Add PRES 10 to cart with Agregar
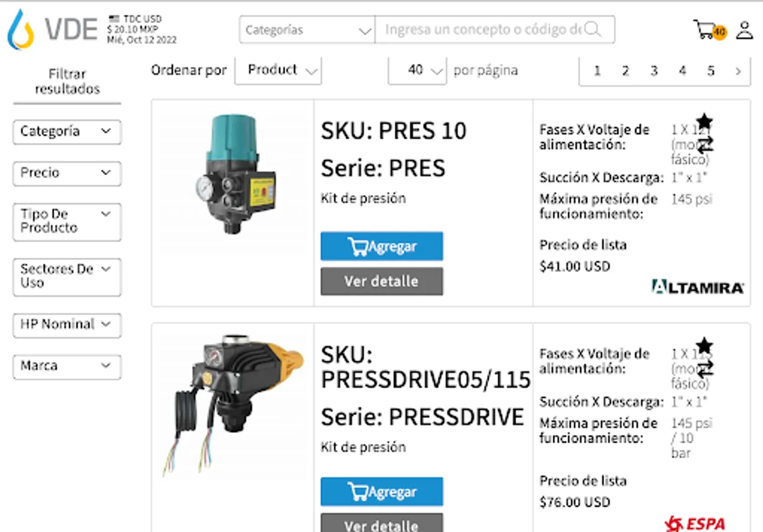The height and width of the screenshot is (532, 763). pos(382,246)
